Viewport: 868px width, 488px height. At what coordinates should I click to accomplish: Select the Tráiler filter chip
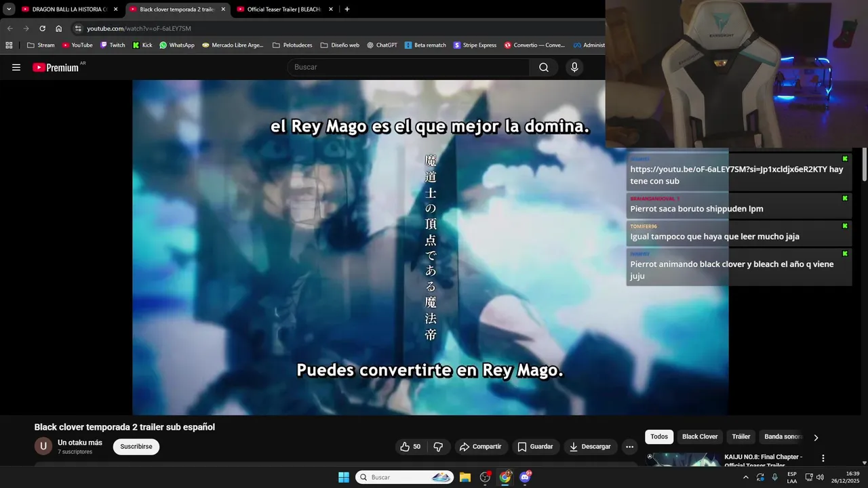(741, 436)
